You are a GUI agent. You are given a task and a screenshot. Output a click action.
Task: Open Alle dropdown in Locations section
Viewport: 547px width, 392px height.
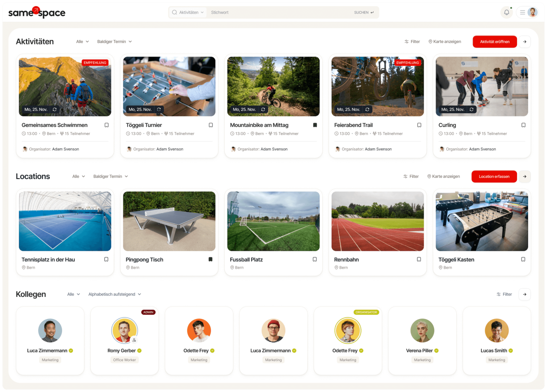pyautogui.click(x=78, y=177)
